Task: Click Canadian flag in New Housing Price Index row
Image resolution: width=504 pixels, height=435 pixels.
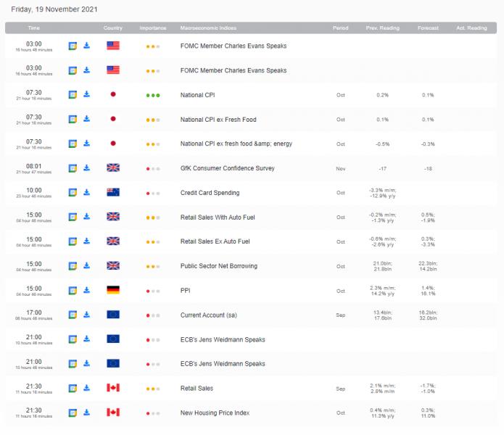Action: click(112, 413)
